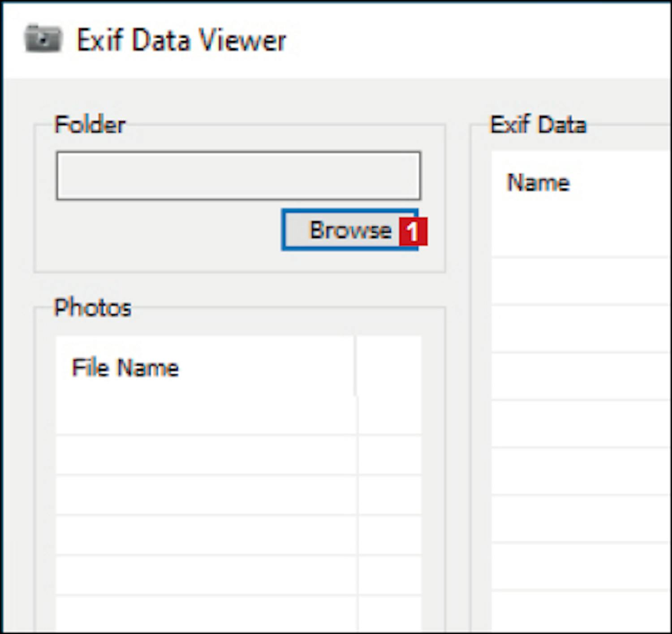Select the third empty row in Photos list
This screenshot has height=634, width=672.
point(206,494)
